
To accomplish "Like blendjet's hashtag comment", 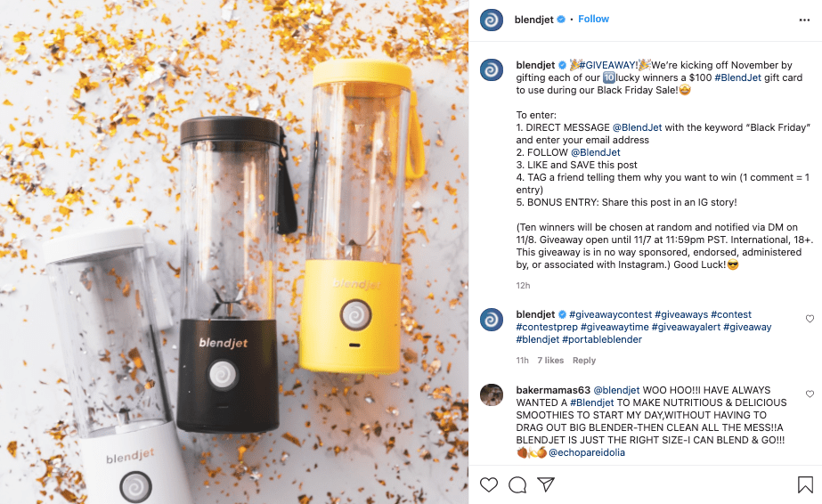I will 810,319.
